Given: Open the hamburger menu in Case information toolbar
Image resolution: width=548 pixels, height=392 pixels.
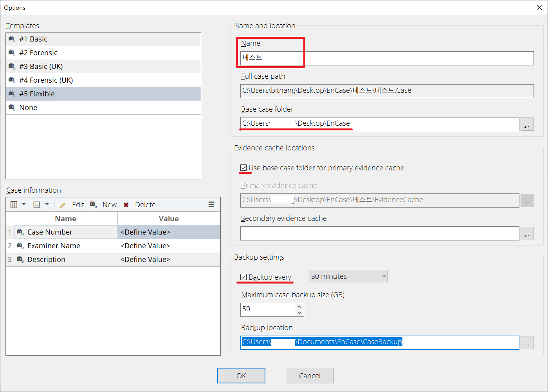Looking at the screenshot, I should coord(211,204).
